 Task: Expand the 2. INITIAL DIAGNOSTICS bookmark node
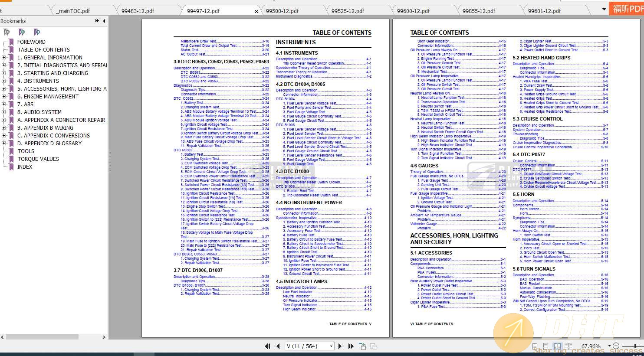coord(3,65)
